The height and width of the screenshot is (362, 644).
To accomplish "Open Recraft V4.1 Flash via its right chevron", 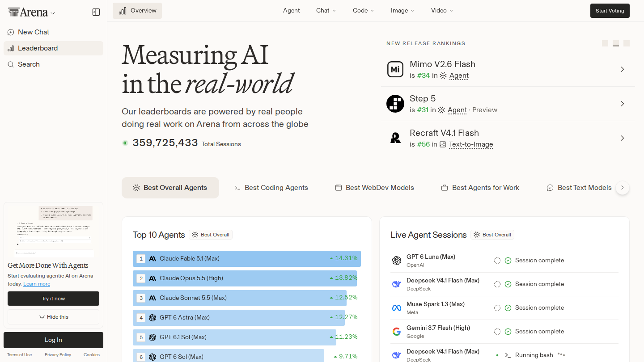I will 622,138.
